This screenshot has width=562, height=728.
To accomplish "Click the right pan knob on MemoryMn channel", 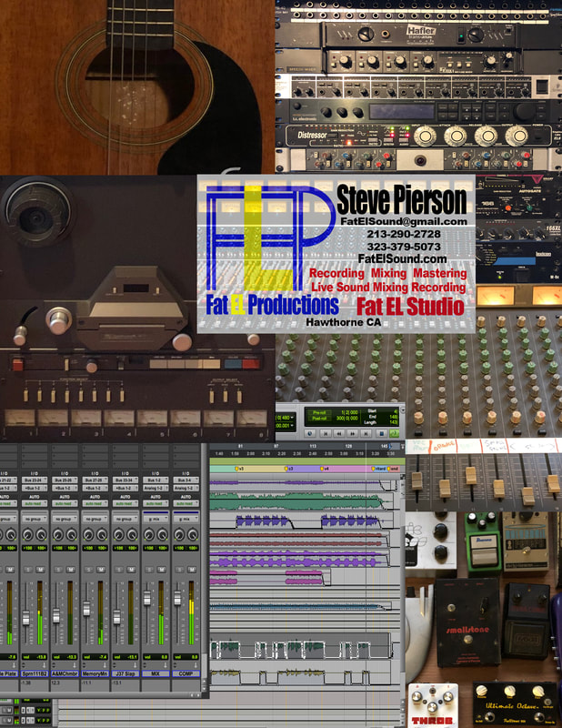I will tap(102, 535).
